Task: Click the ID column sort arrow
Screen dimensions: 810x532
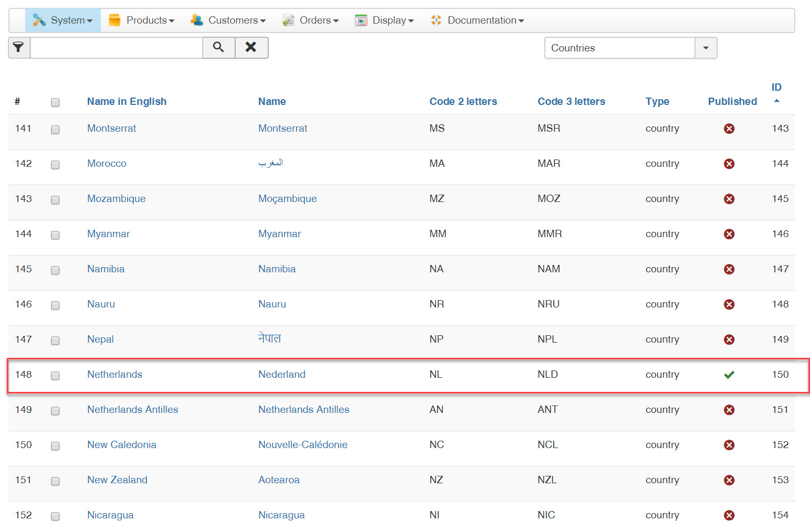Action: pos(776,101)
